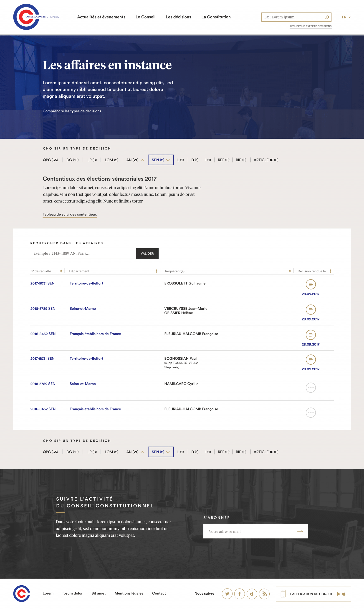Viewport: 364px width, 609px height.
Task: Open Twitter icon in footer
Action: point(227,594)
